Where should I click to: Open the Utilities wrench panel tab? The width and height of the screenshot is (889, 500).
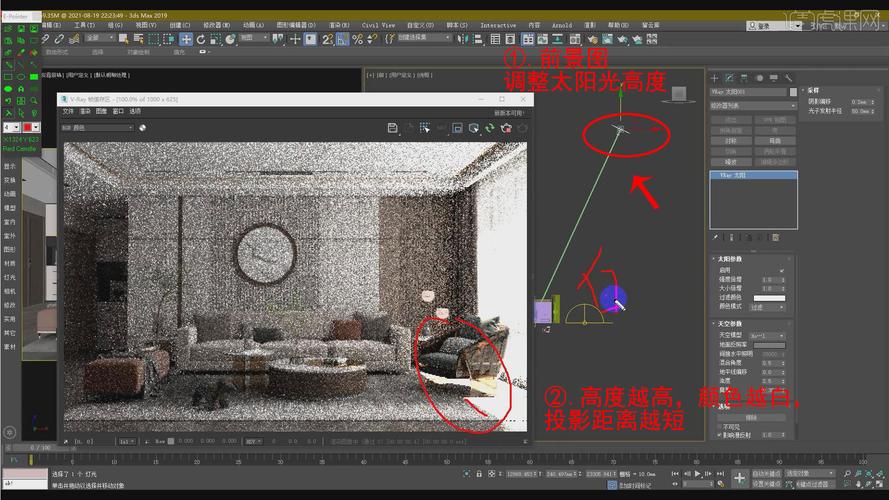(x=788, y=78)
